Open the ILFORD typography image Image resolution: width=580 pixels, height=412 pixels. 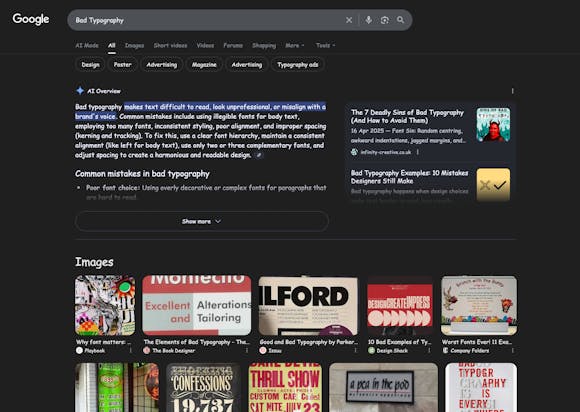pos(308,305)
